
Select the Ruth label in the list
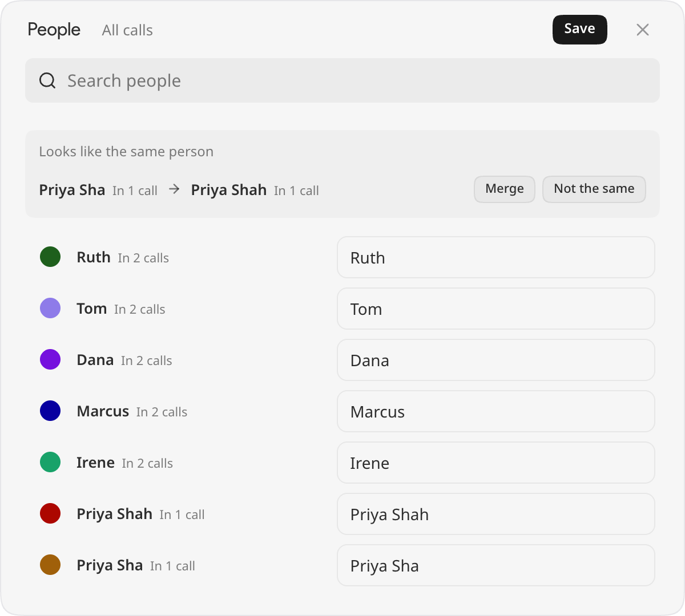click(x=94, y=257)
